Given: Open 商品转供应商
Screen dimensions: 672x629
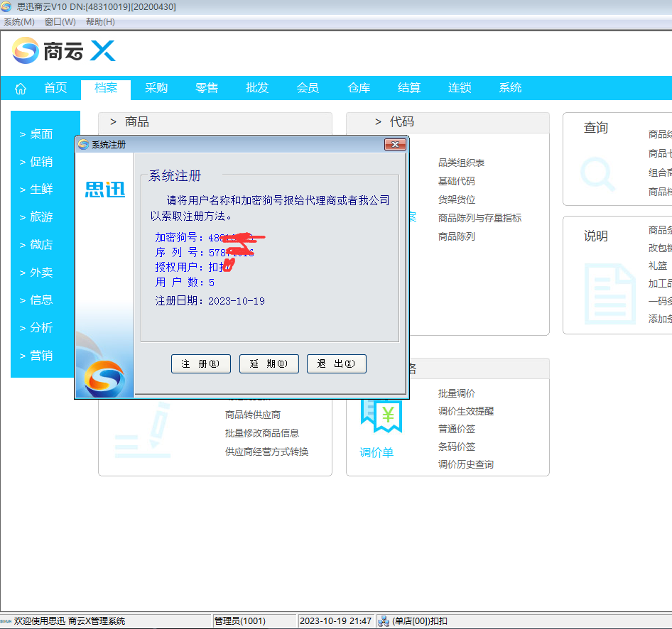Looking at the screenshot, I should pyautogui.click(x=253, y=415).
